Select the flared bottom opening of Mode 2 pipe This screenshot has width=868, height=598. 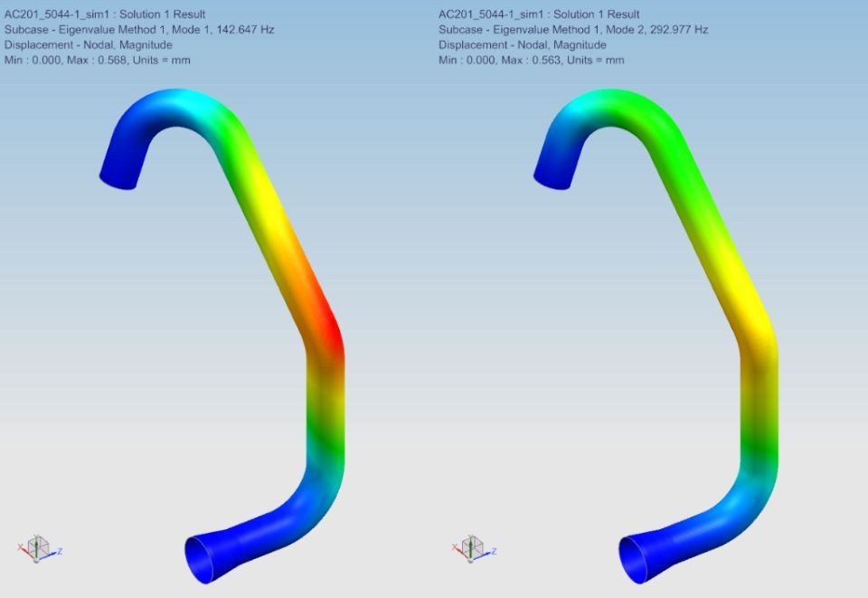click(x=635, y=558)
